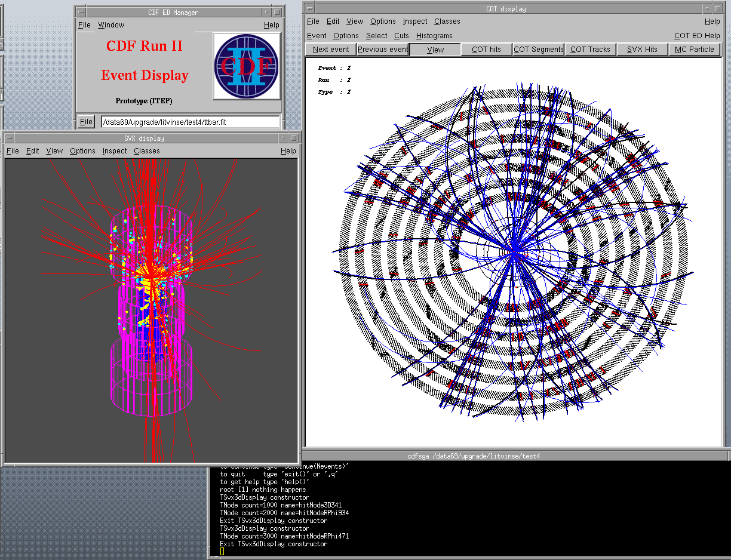This screenshot has width=731, height=560.
Task: Click terminal line 'TNode count=2000 name=hitNodeRPhi934'
Action: (284, 513)
